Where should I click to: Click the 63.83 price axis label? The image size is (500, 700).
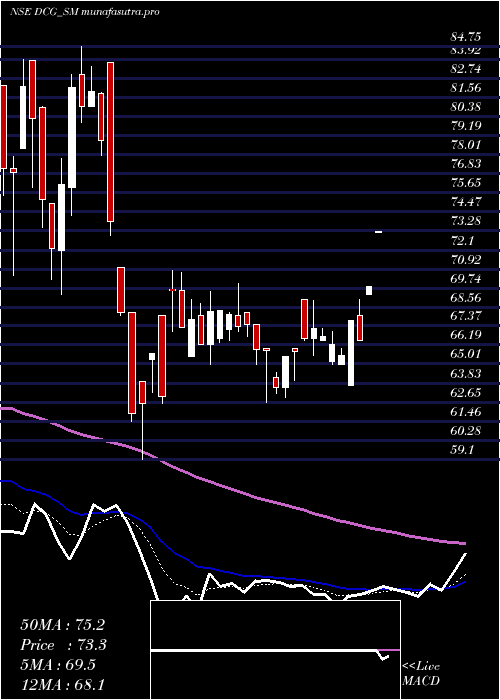[x=466, y=373]
